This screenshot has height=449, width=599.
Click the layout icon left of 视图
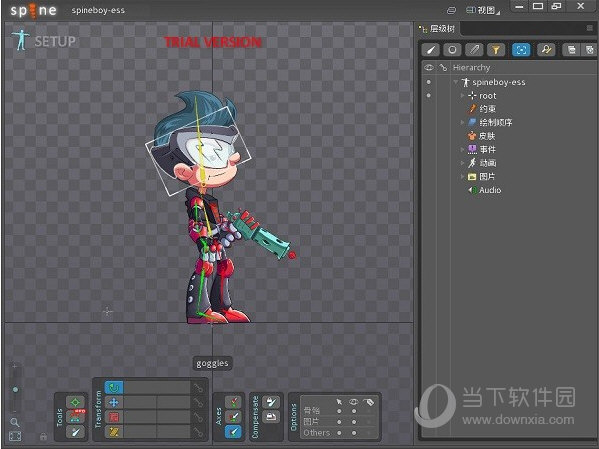pos(452,11)
